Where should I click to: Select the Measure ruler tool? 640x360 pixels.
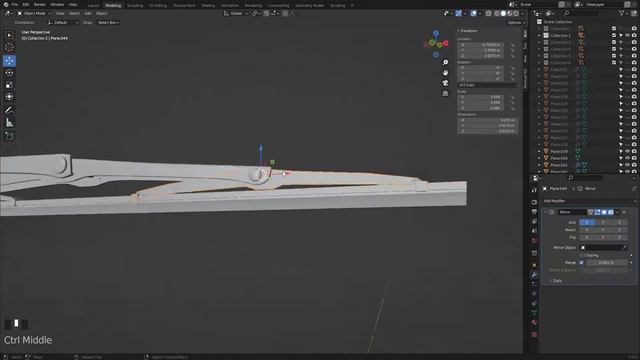click(9, 122)
